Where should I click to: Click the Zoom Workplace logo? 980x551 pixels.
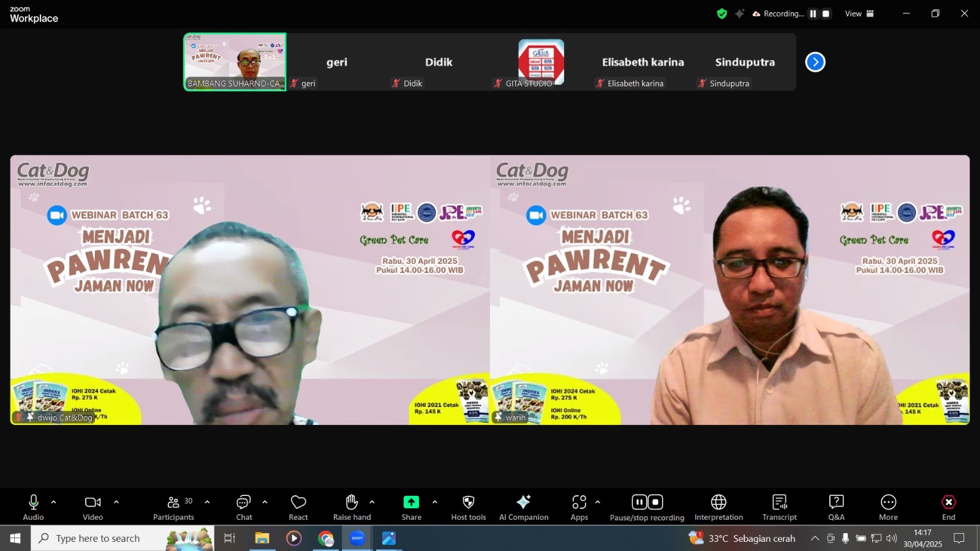(34, 14)
